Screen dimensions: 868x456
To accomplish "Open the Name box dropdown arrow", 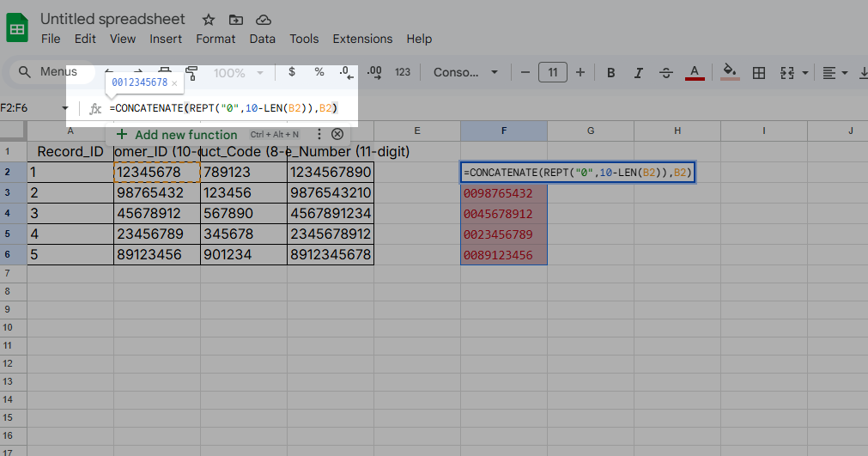I will [65, 108].
